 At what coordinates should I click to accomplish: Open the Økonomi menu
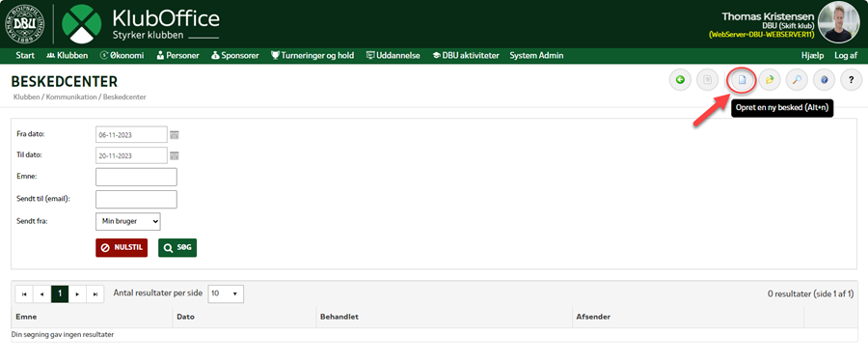pos(122,55)
